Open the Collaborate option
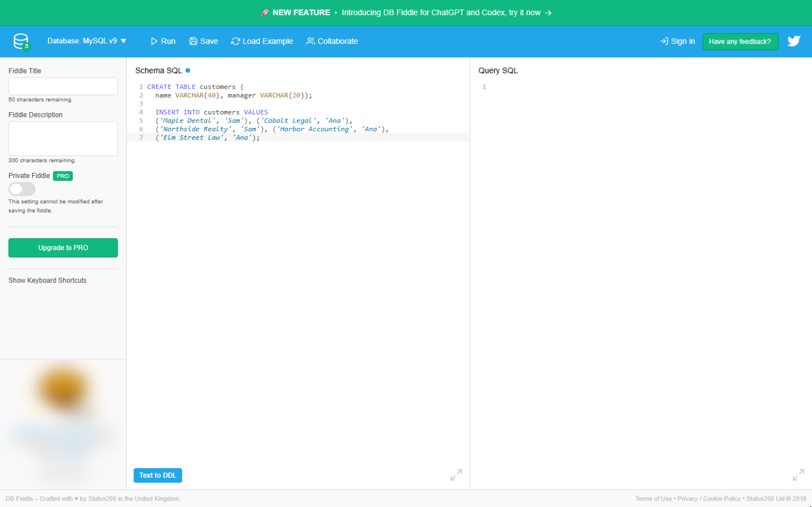The height and width of the screenshot is (507, 812). point(332,41)
